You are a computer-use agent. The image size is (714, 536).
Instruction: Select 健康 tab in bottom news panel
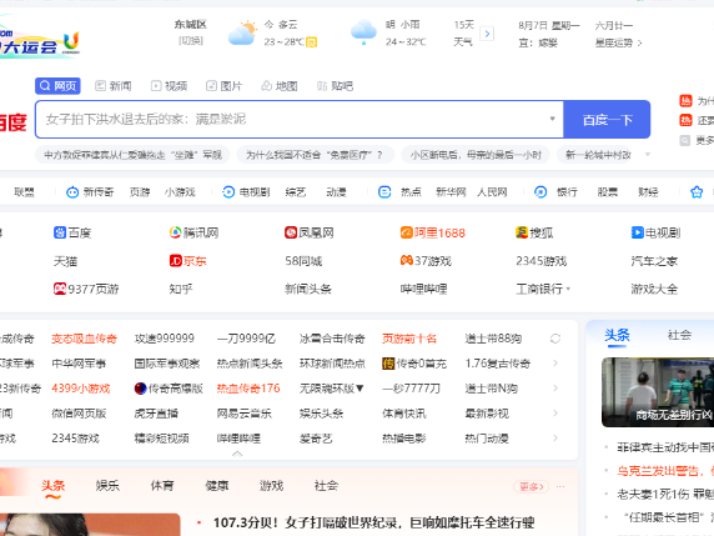(x=217, y=485)
